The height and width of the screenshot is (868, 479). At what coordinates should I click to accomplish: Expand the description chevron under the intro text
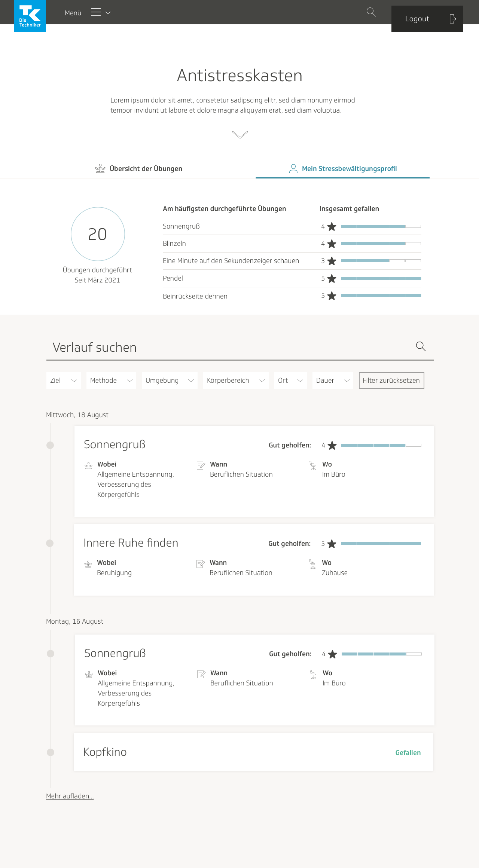pyautogui.click(x=240, y=135)
